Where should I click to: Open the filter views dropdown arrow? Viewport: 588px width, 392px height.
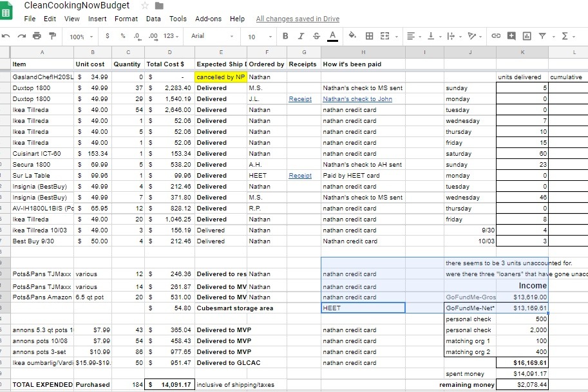553,37
